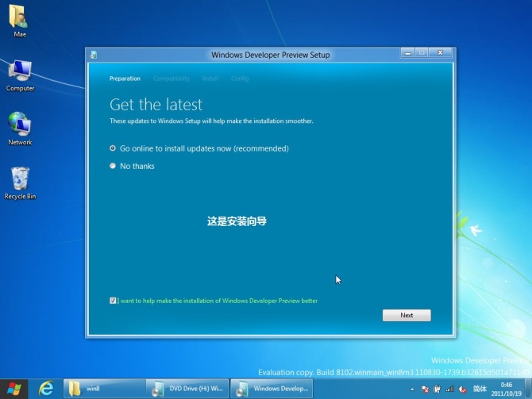Switch to the win8 folder taskbar button

(x=105, y=389)
